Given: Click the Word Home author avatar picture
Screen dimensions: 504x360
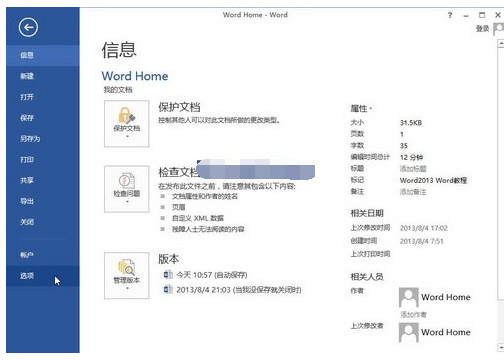Looking at the screenshot, I should coord(409,297).
